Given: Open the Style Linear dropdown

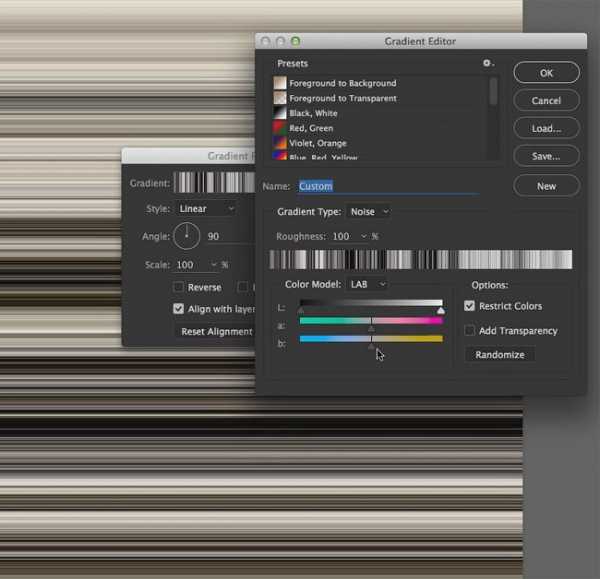Looking at the screenshot, I should tap(206, 209).
